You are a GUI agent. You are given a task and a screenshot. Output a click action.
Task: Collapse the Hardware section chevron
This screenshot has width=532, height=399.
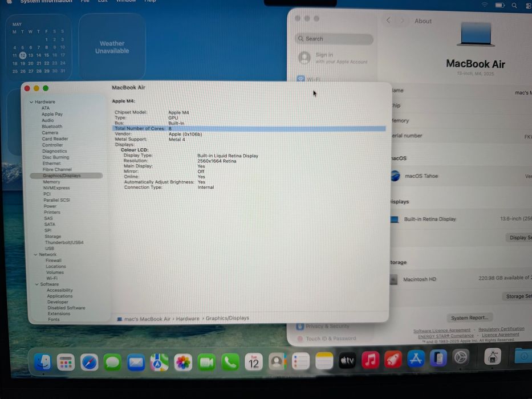[x=31, y=102]
